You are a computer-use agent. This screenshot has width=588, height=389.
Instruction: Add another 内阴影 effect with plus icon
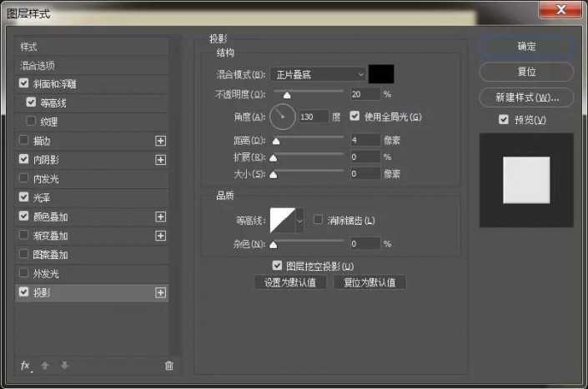161,159
